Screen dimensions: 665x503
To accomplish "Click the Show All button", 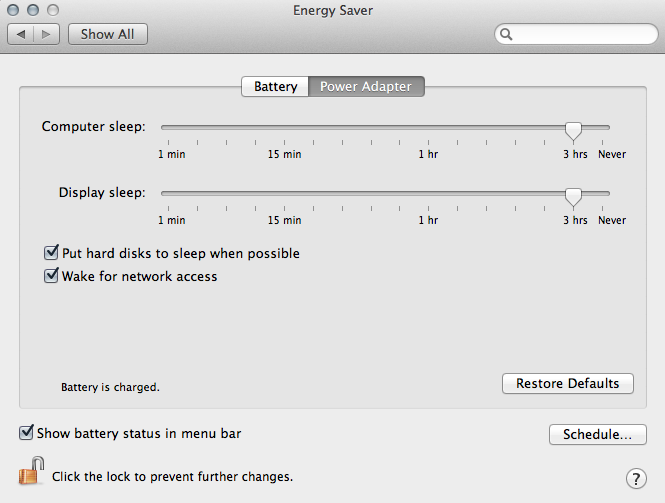I will click(107, 34).
